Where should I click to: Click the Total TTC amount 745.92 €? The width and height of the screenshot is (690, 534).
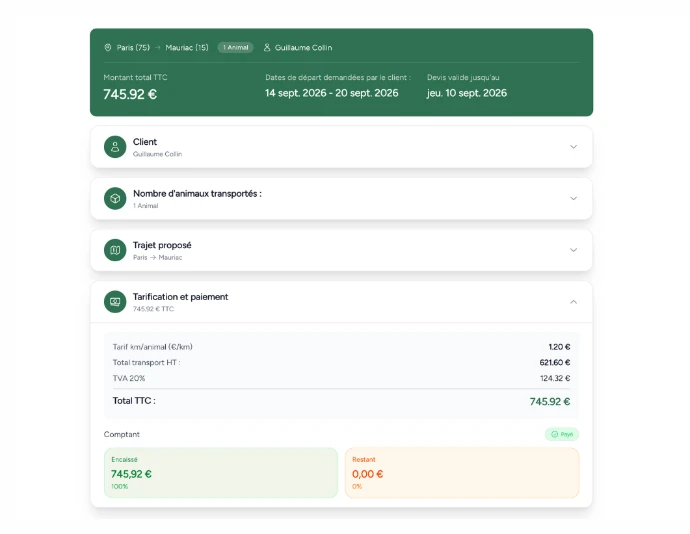(x=550, y=401)
